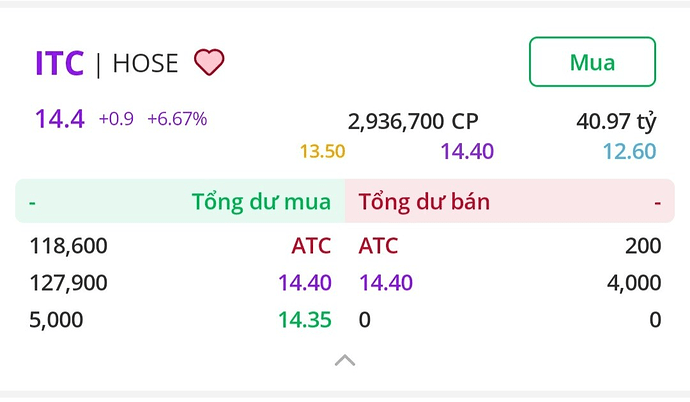Open the Tổng dư mua header
690x402 pixels.
tap(261, 202)
